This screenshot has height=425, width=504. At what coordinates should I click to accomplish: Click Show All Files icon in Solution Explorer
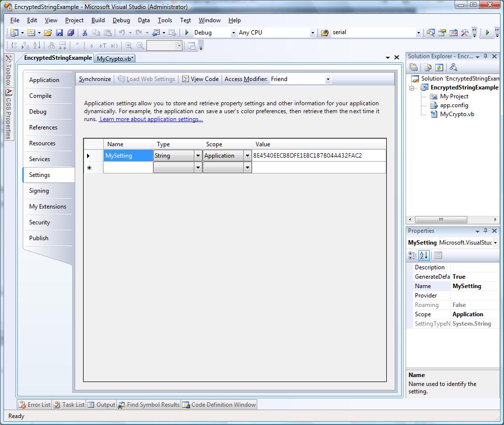coord(427,67)
